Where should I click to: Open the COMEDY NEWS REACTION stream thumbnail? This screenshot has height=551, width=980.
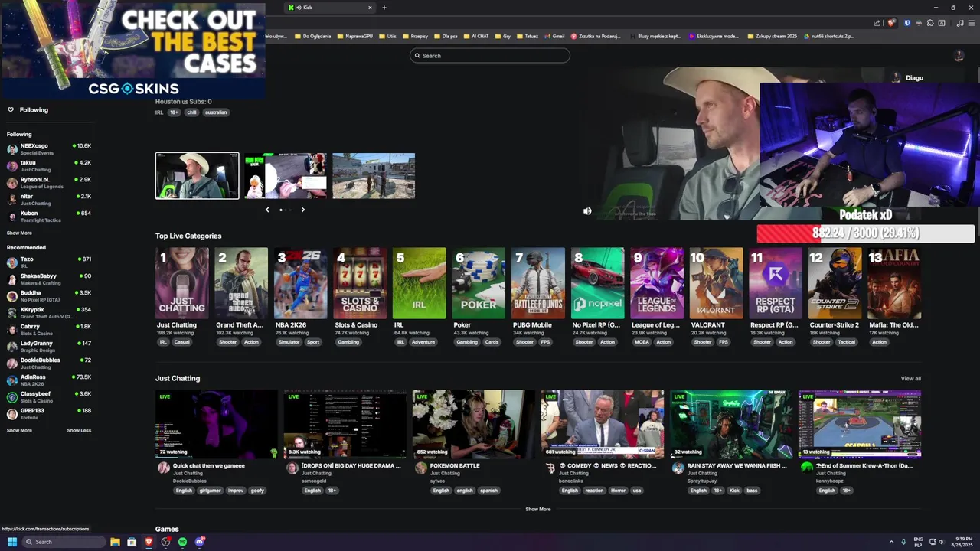603,423
